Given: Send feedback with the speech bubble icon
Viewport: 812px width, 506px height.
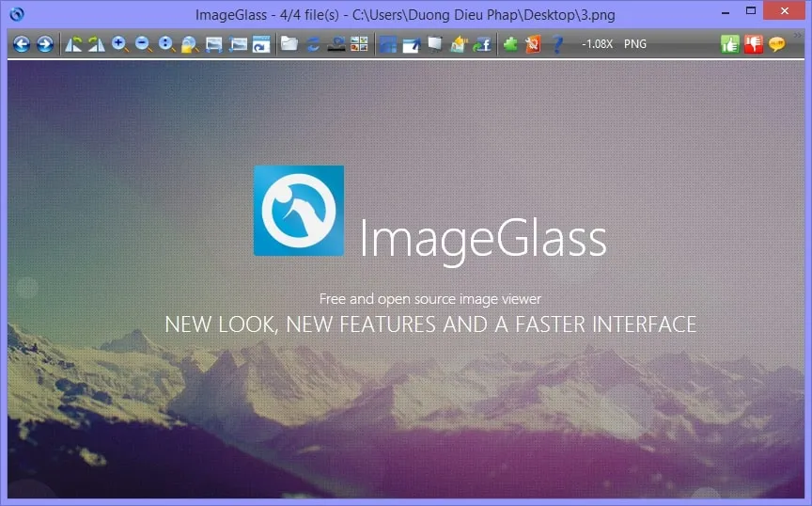Looking at the screenshot, I should click(x=777, y=44).
